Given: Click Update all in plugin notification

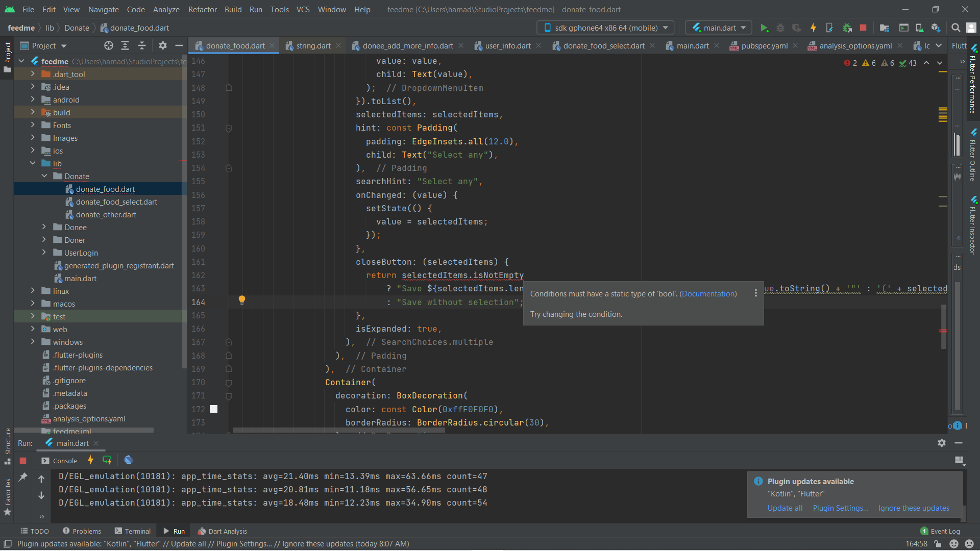Looking at the screenshot, I should [x=785, y=508].
